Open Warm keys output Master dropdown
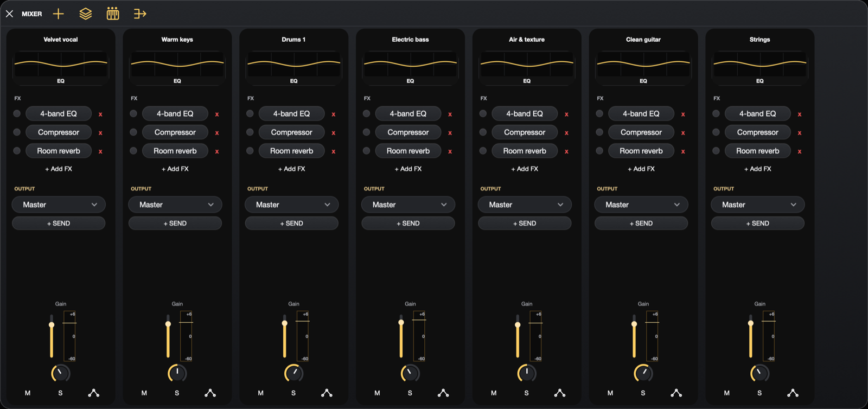868x409 pixels. click(x=175, y=204)
